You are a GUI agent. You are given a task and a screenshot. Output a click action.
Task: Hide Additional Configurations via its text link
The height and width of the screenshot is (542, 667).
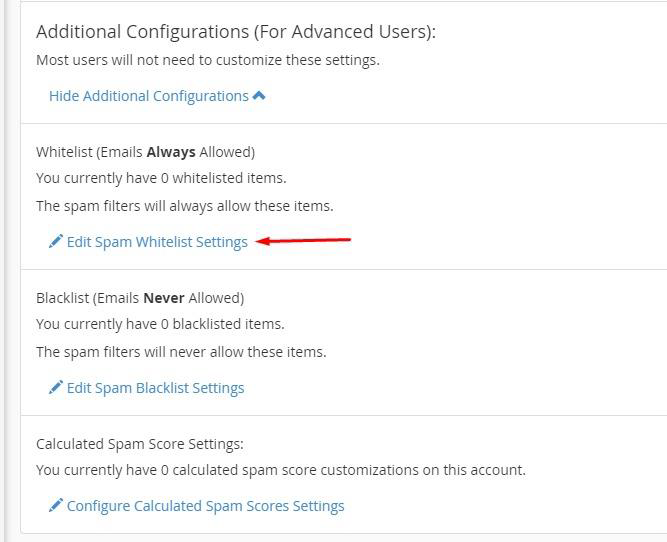click(148, 96)
